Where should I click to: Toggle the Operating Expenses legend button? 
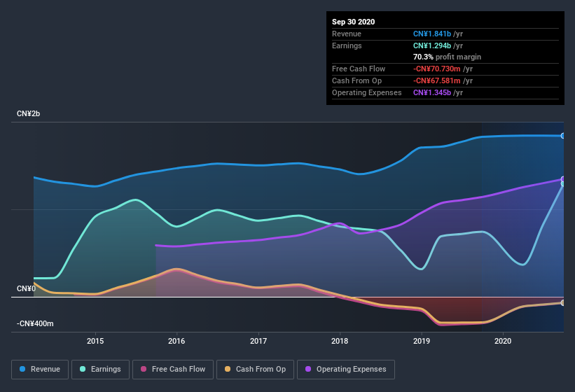click(x=345, y=370)
